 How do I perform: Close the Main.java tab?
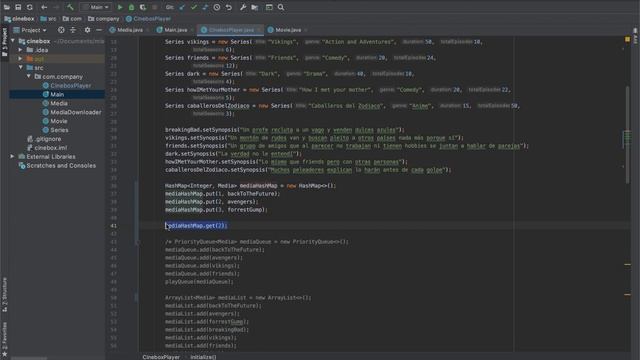pyautogui.click(x=191, y=30)
